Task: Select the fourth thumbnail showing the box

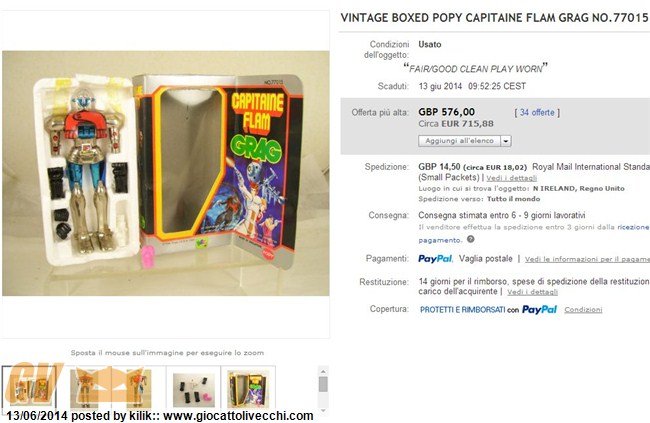Action: tap(248, 388)
